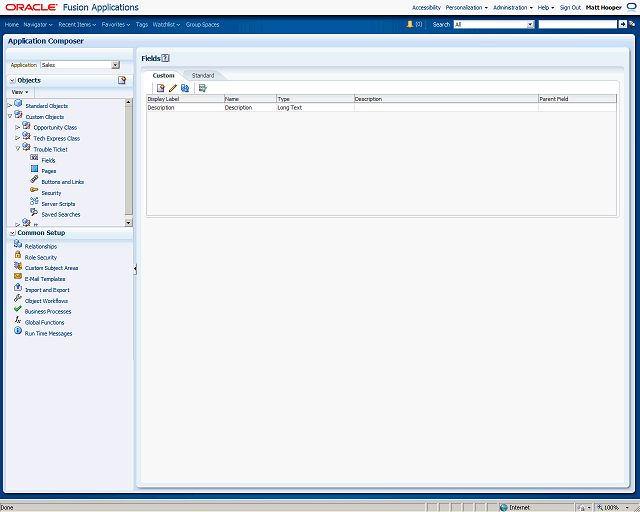Image resolution: width=640 pixels, height=512 pixels.
Task: Click the Standard Objects cube icon
Action: tap(18, 104)
